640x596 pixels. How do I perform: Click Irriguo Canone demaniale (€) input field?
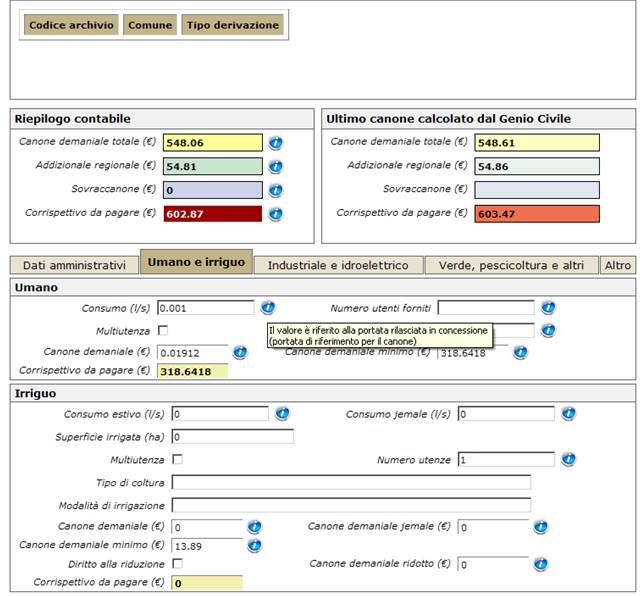point(207,527)
